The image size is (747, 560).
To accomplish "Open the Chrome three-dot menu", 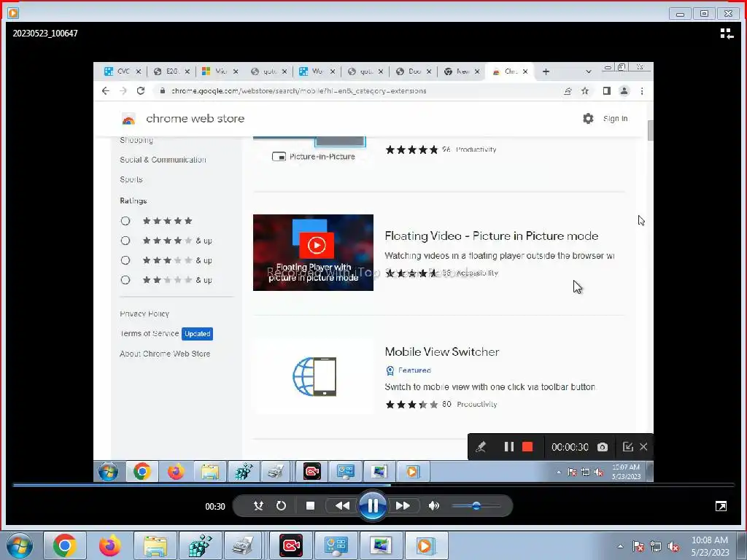I will 642,91.
